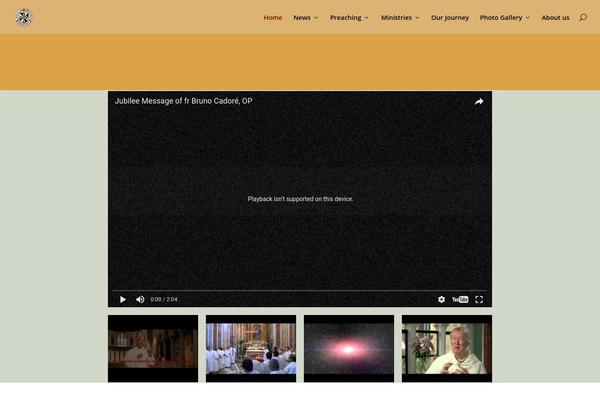This screenshot has width=600, height=400.
Task: Visit the About us page
Action: [x=555, y=18]
